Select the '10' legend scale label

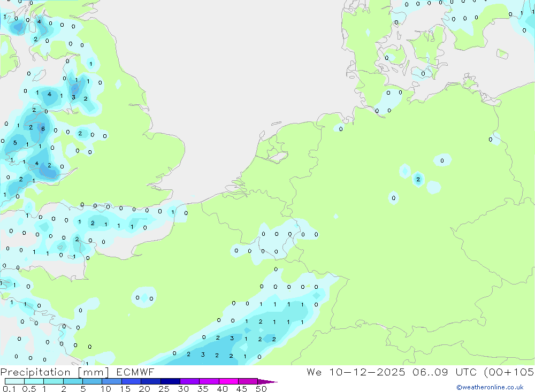pyautogui.click(x=106, y=389)
